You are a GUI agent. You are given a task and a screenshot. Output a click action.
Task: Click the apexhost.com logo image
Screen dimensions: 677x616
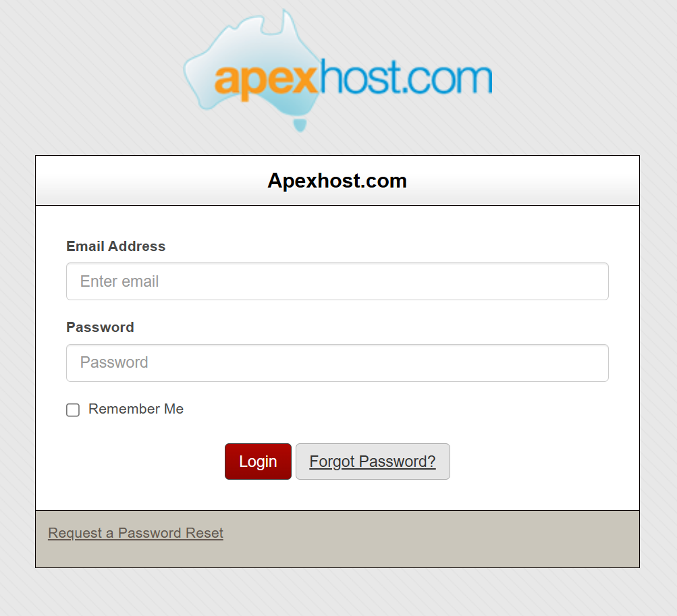click(x=337, y=70)
